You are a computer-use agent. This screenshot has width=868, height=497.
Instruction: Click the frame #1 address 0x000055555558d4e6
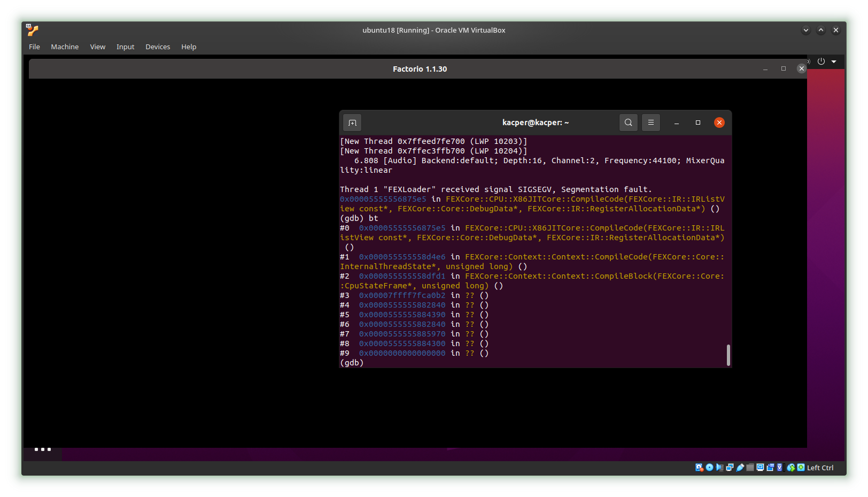coord(402,257)
